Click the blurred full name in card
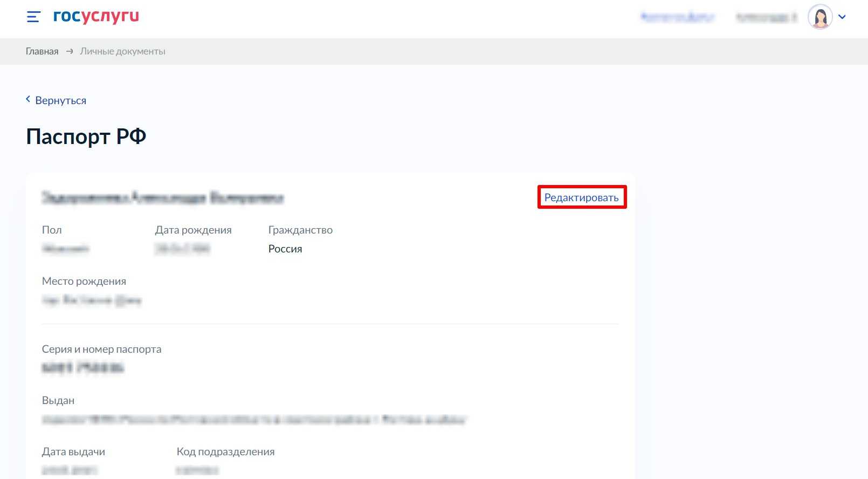The width and height of the screenshot is (868, 479). point(162,198)
